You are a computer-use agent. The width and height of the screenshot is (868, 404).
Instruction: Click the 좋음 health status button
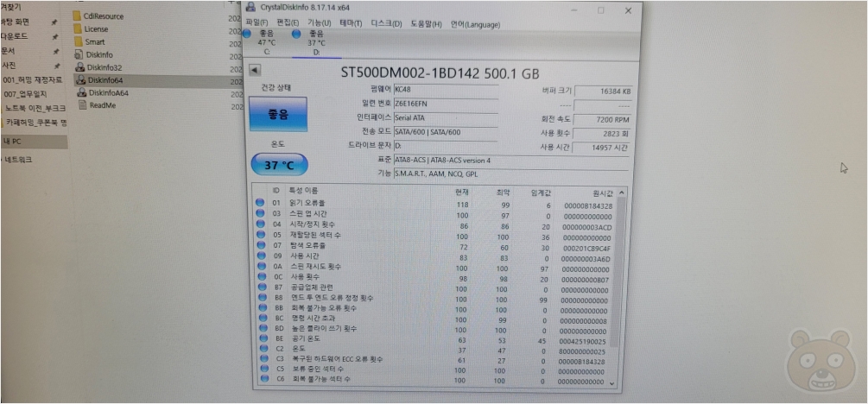coord(278,113)
